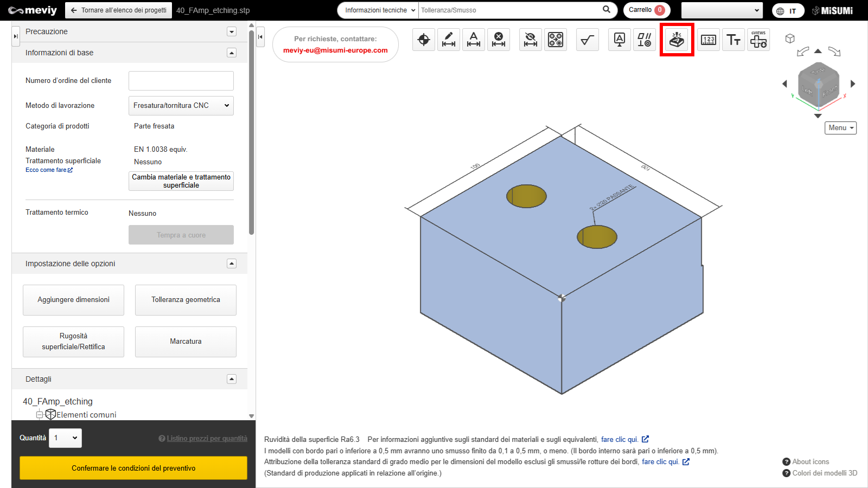Collapse the Impostazione delle opzioni section

(232, 264)
